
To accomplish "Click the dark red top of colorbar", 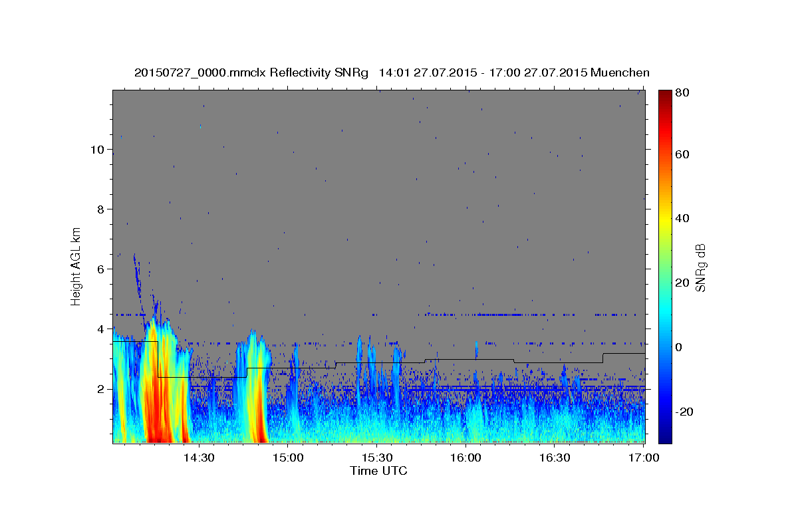I will point(664,96).
